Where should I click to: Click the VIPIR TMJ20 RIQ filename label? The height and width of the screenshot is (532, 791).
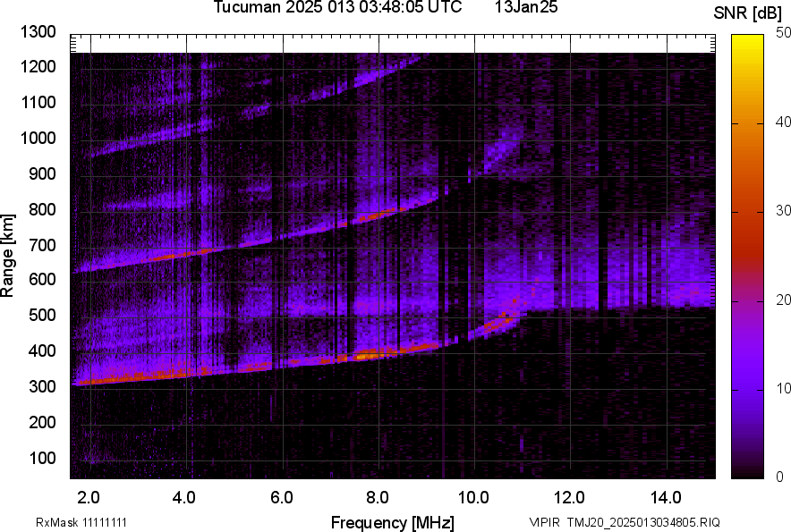624,522
